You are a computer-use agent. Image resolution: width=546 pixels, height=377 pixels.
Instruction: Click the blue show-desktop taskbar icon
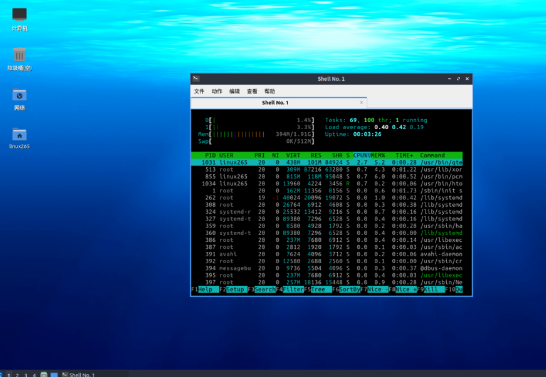[x=54, y=375]
